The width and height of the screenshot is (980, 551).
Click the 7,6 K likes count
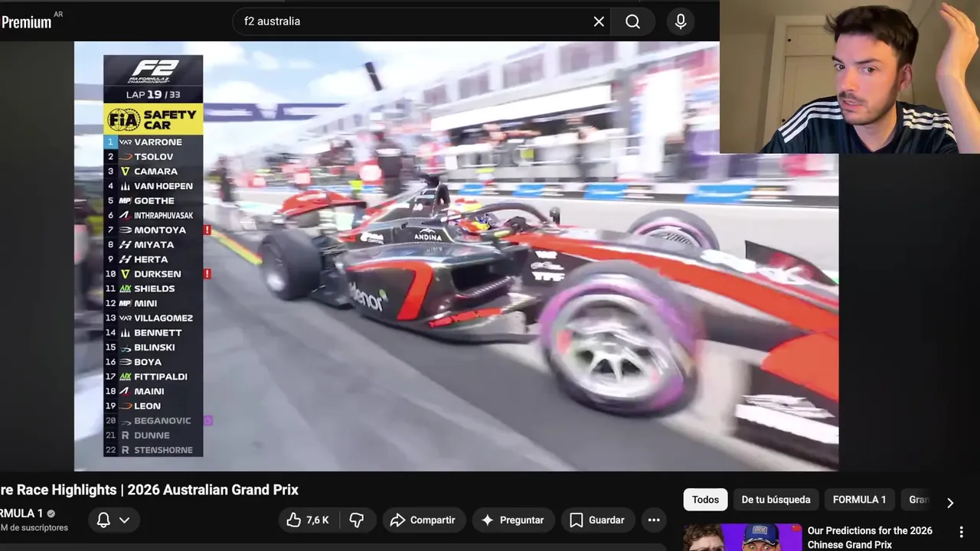[x=317, y=520]
